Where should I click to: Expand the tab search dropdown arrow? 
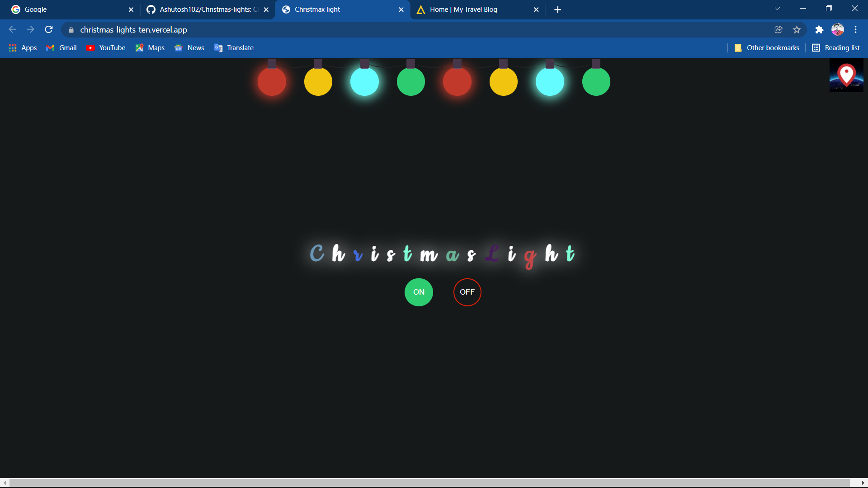point(777,8)
